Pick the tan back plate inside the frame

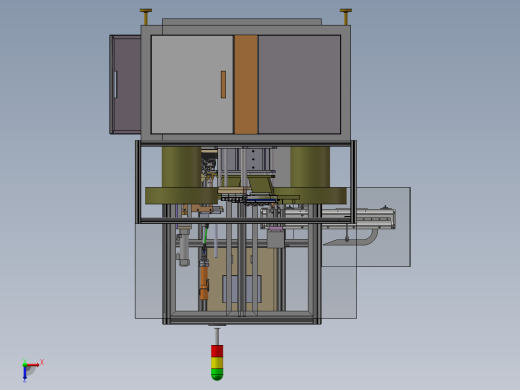click(242, 279)
